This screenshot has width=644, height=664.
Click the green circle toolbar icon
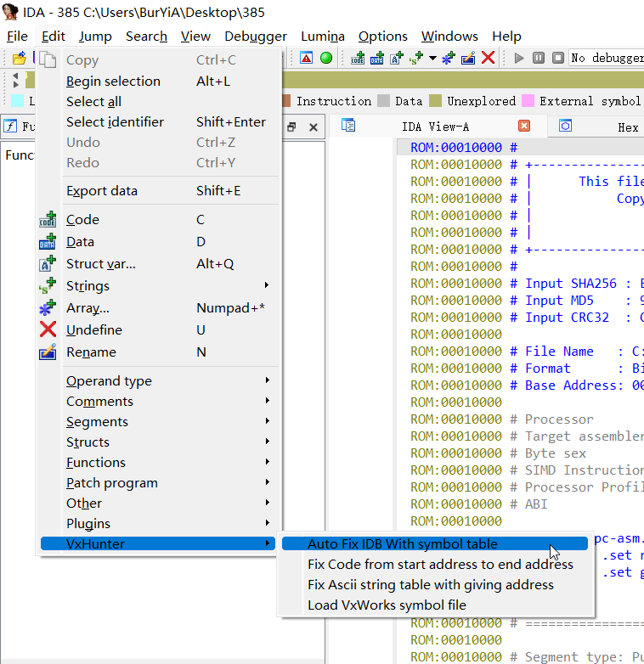pos(326,58)
